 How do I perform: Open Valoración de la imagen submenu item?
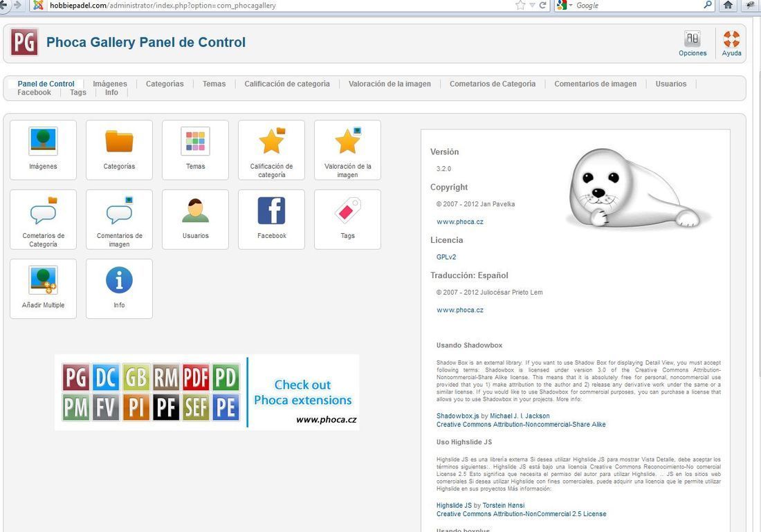389,84
